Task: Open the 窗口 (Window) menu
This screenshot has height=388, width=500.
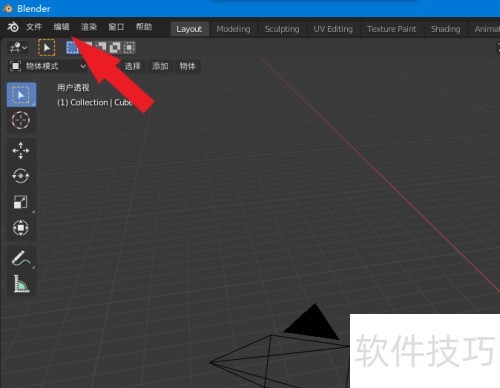Action: click(116, 27)
